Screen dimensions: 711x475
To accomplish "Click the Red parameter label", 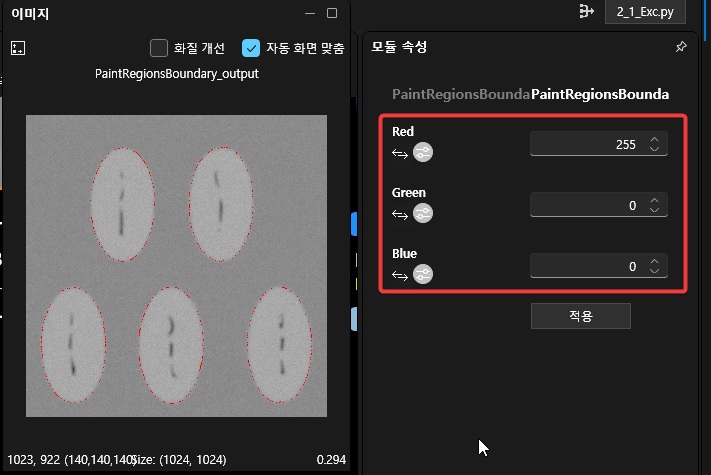I will click(x=403, y=131).
